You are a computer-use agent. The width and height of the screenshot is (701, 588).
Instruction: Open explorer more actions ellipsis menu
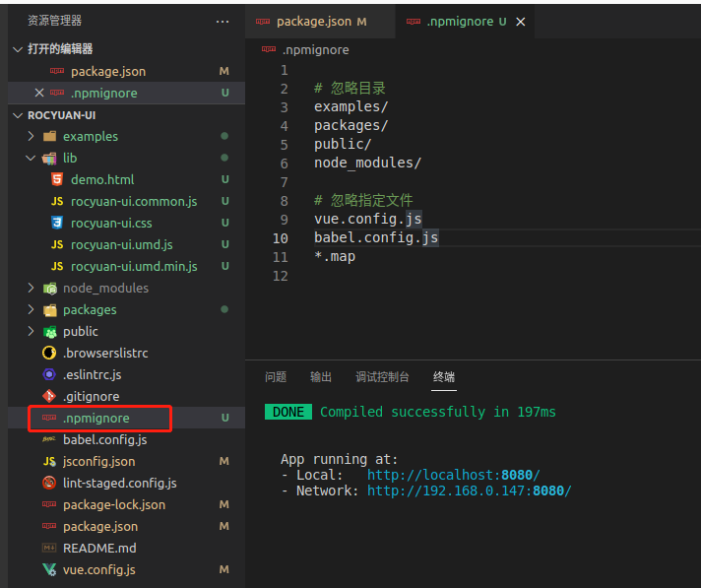(223, 21)
